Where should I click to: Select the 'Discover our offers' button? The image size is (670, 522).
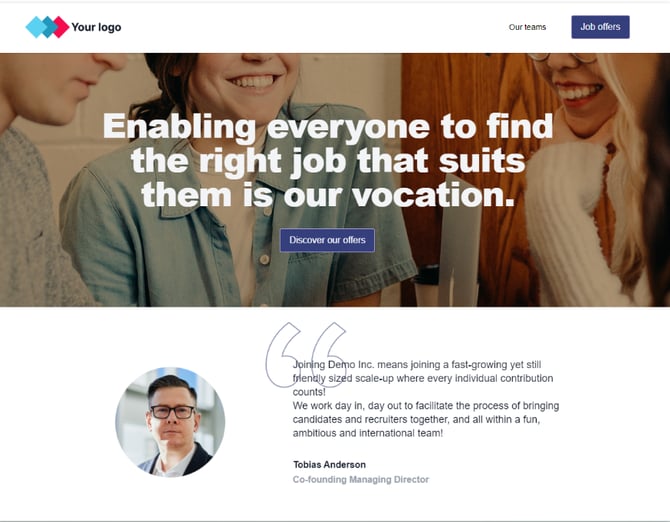click(327, 240)
